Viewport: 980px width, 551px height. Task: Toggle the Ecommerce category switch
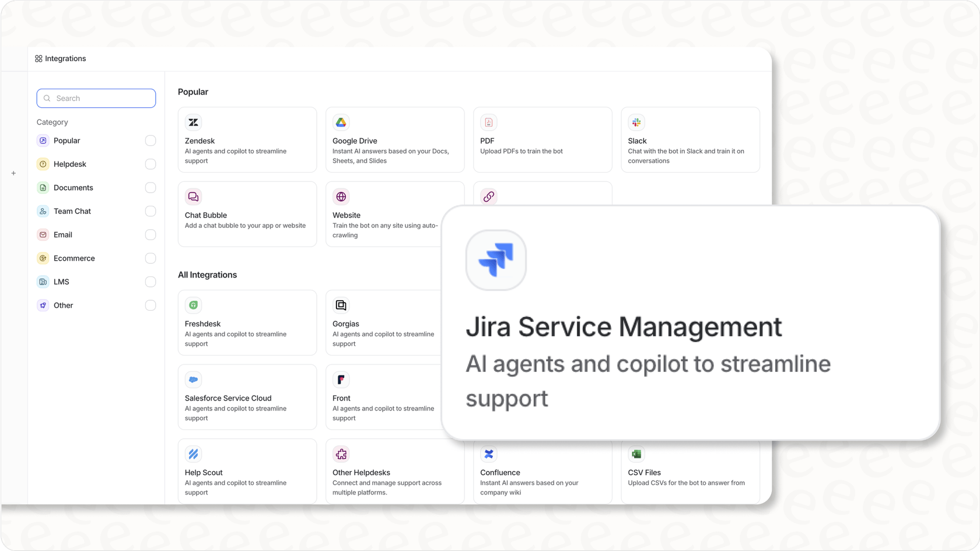pos(150,258)
